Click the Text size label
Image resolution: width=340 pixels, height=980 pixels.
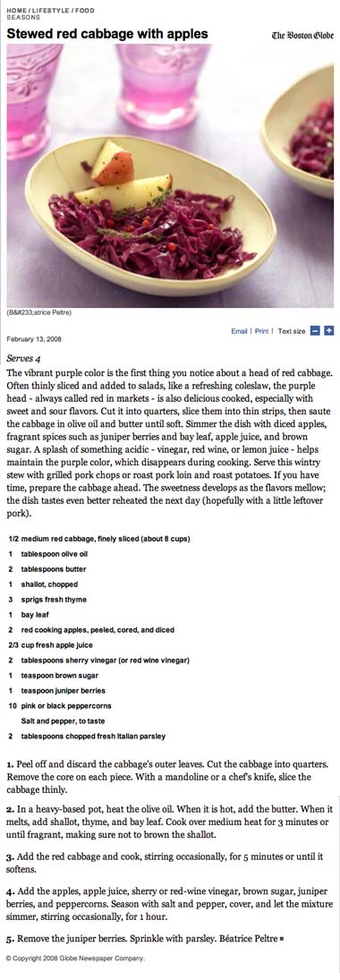tap(292, 331)
